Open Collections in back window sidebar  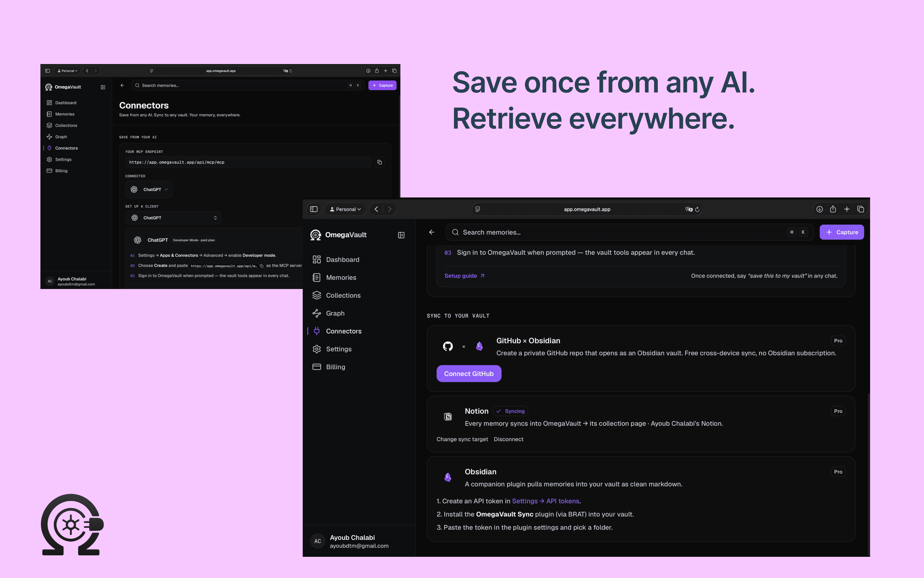pyautogui.click(x=62, y=125)
